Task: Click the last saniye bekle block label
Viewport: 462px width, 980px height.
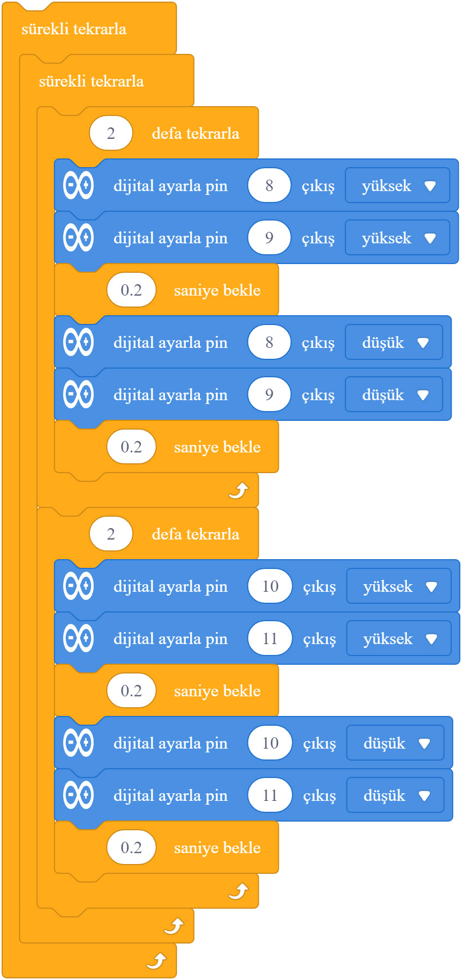Action: 217,848
